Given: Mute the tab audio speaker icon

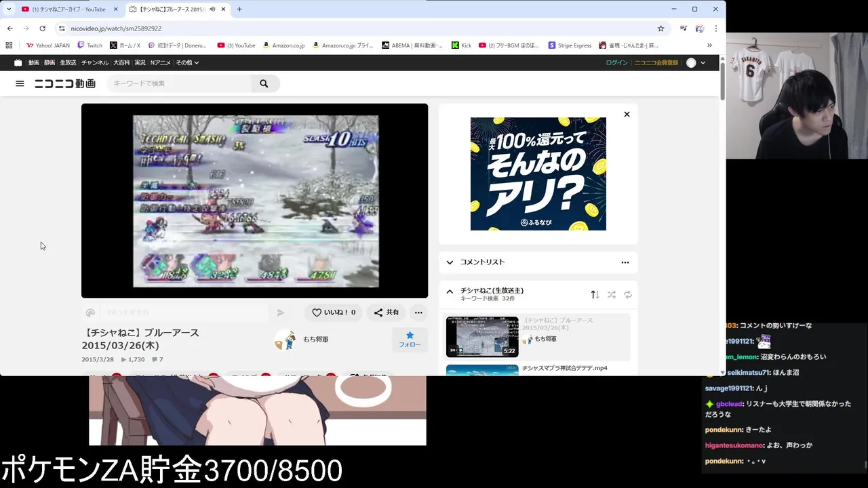Looking at the screenshot, I should coord(212,9).
